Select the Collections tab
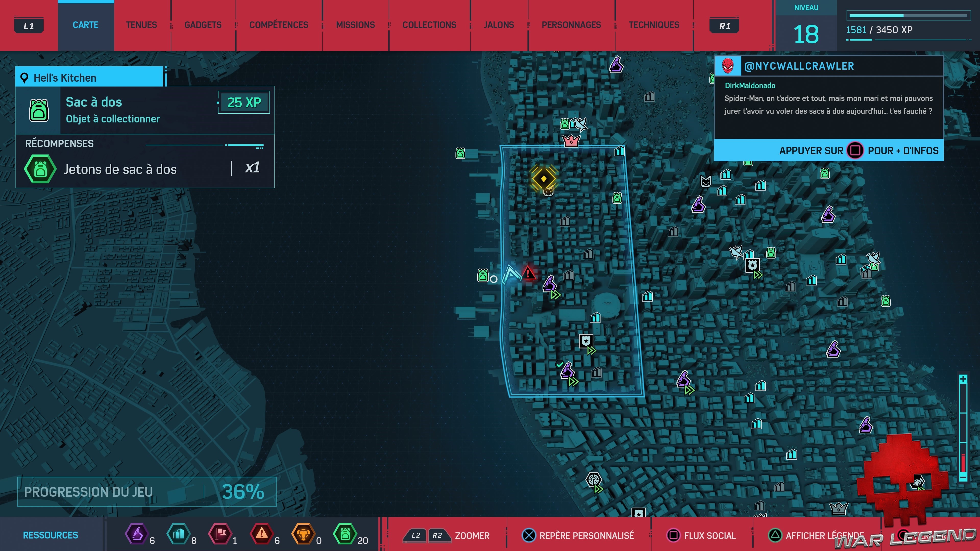The height and width of the screenshot is (551, 980). (429, 25)
